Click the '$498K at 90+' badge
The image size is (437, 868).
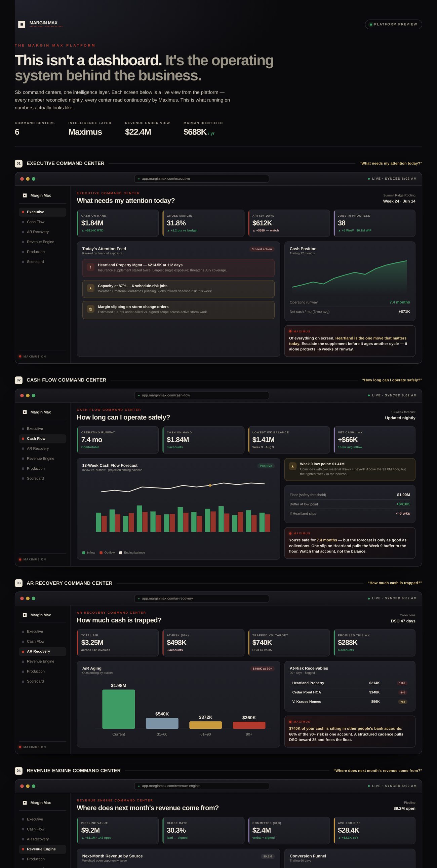(262, 669)
